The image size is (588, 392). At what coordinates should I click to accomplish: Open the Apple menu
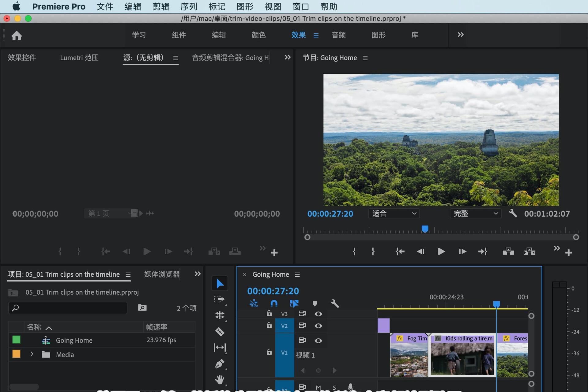(x=16, y=6)
